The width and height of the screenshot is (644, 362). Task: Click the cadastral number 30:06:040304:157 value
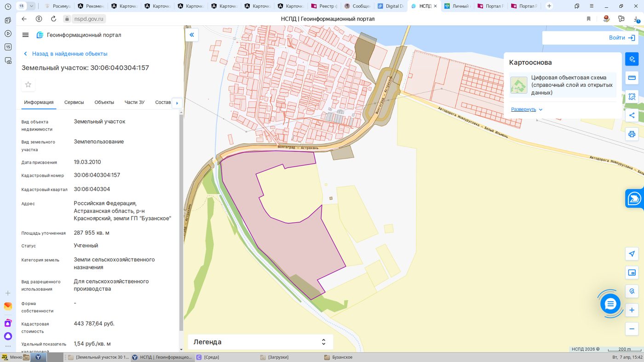[97, 175]
